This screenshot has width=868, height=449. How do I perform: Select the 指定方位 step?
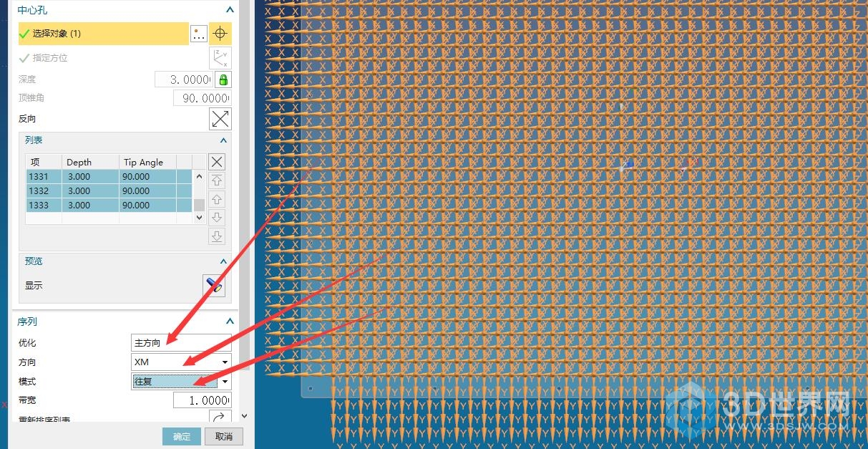pyautogui.click(x=44, y=58)
